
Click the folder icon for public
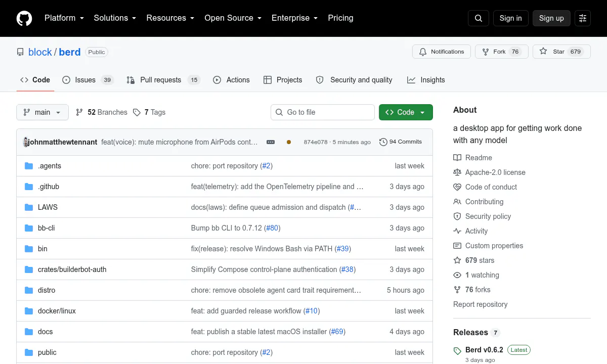click(x=29, y=352)
